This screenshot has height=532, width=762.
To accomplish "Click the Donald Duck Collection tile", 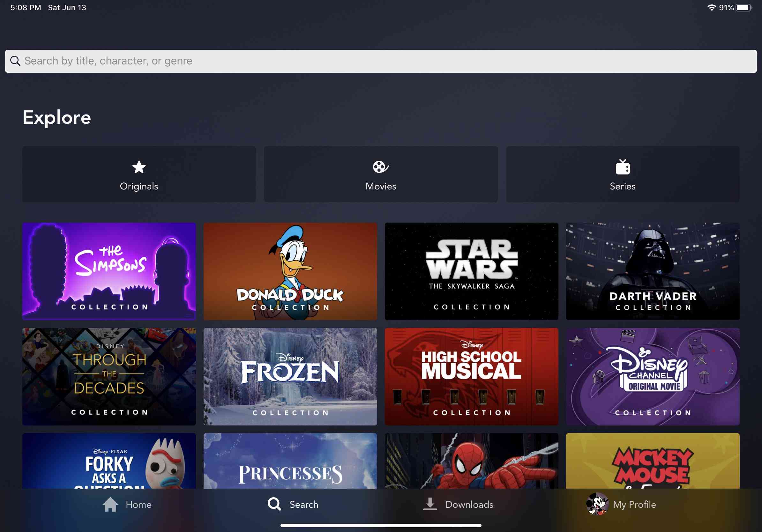I will click(291, 271).
